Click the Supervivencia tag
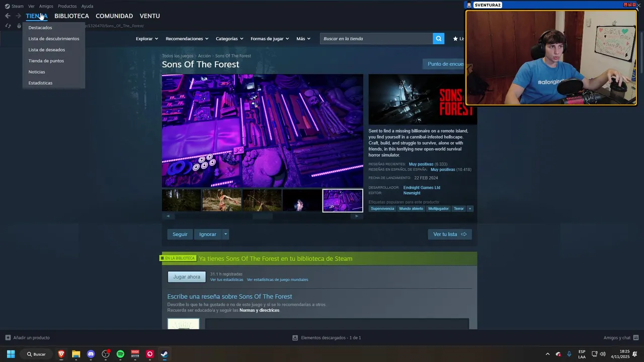Viewport: 644px width, 362px height. pyautogui.click(x=382, y=209)
